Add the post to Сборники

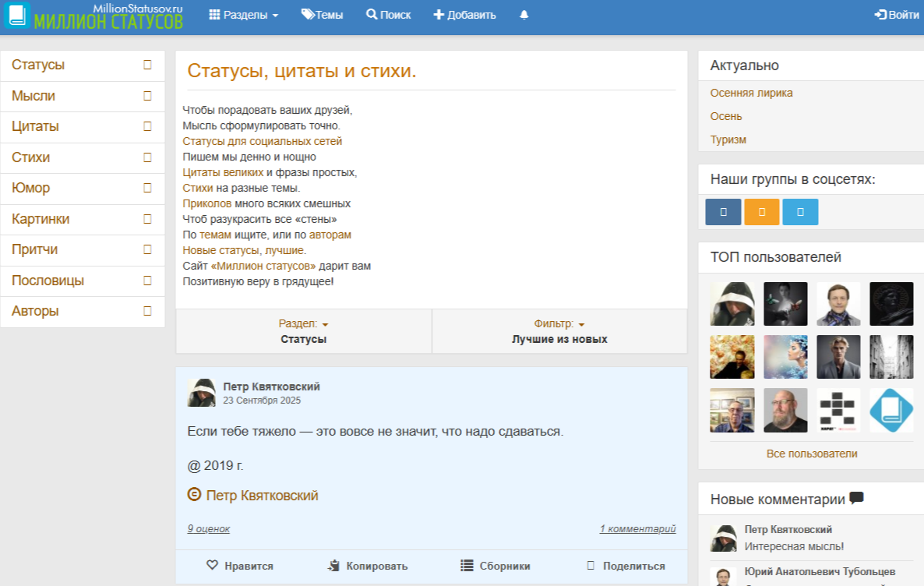tap(496, 567)
